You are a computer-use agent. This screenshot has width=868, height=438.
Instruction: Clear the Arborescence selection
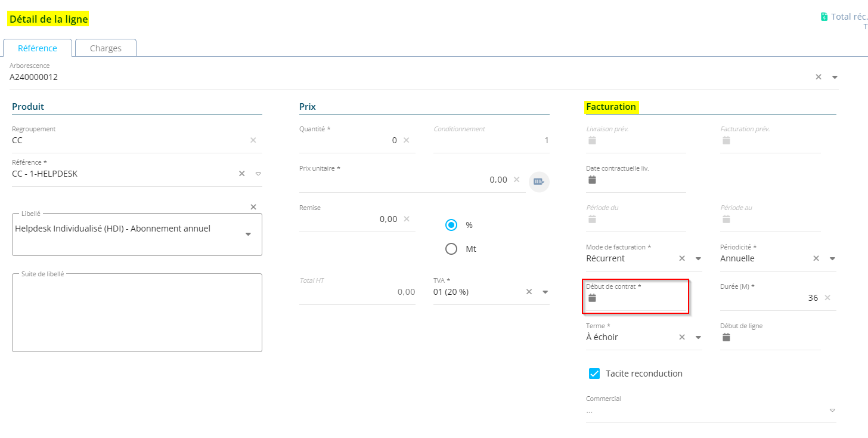(819, 77)
